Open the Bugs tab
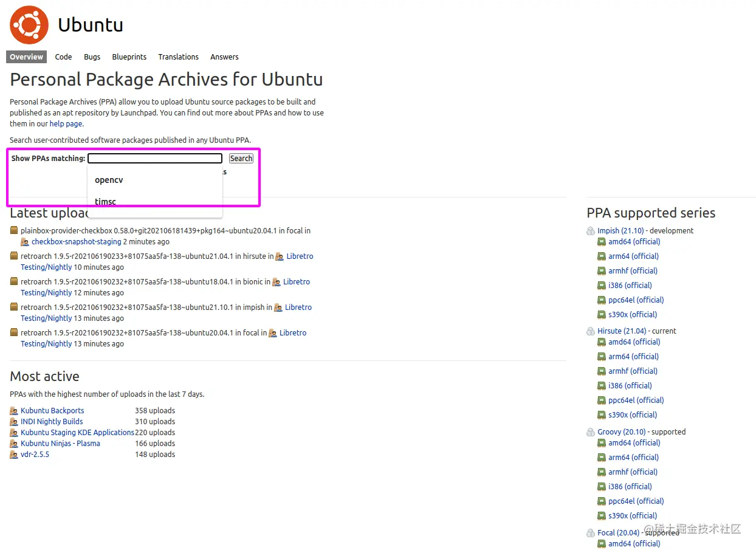This screenshot has width=756, height=550. (x=92, y=57)
